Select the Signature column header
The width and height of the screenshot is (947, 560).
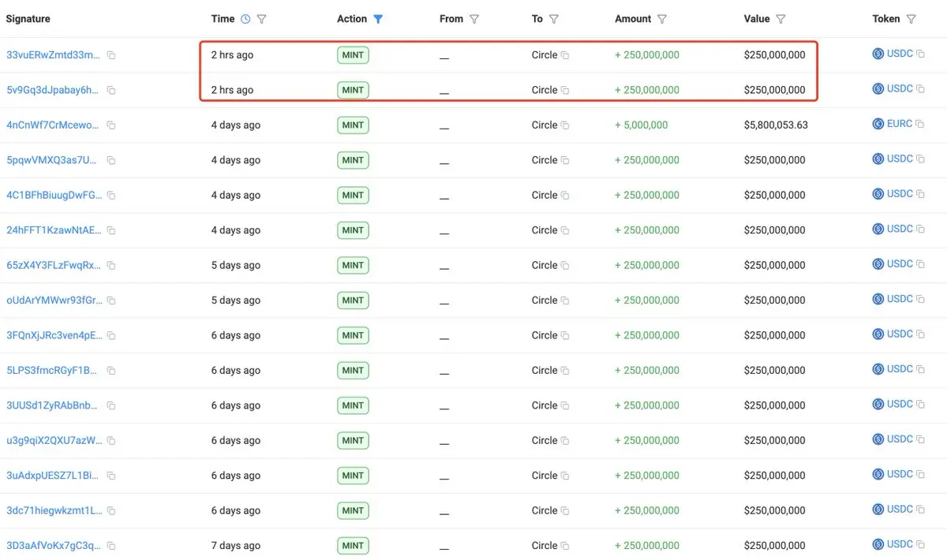pos(28,19)
